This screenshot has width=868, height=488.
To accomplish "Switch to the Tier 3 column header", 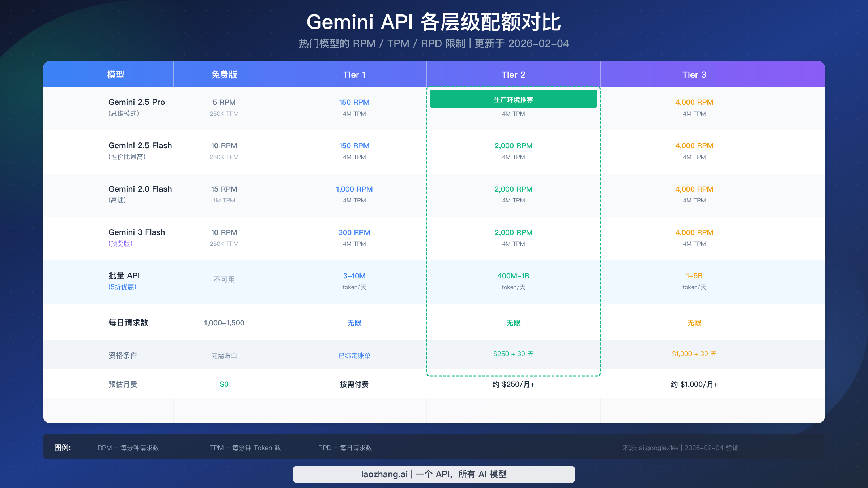I will [693, 75].
